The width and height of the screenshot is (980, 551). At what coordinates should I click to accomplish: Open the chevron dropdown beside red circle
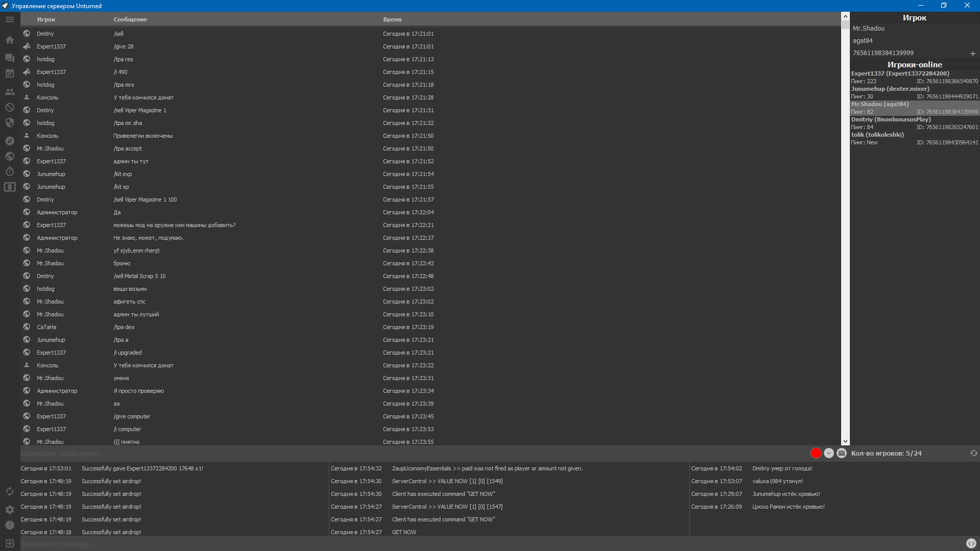[x=829, y=453]
